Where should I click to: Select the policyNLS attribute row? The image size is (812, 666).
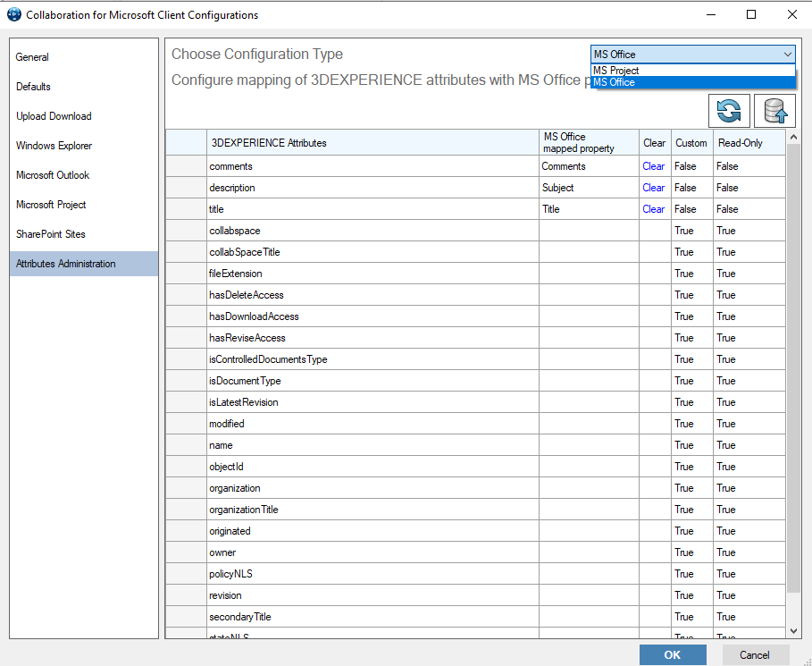(373, 574)
